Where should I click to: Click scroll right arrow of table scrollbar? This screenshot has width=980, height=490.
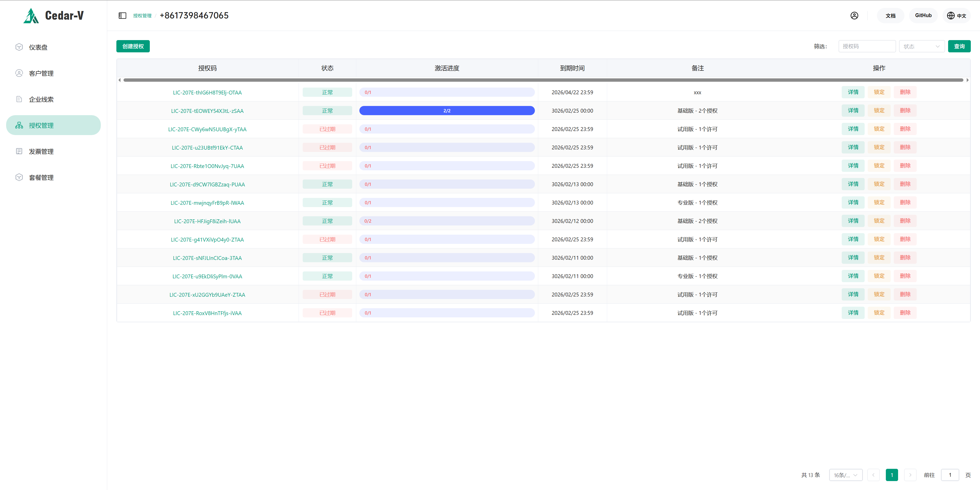(x=967, y=80)
